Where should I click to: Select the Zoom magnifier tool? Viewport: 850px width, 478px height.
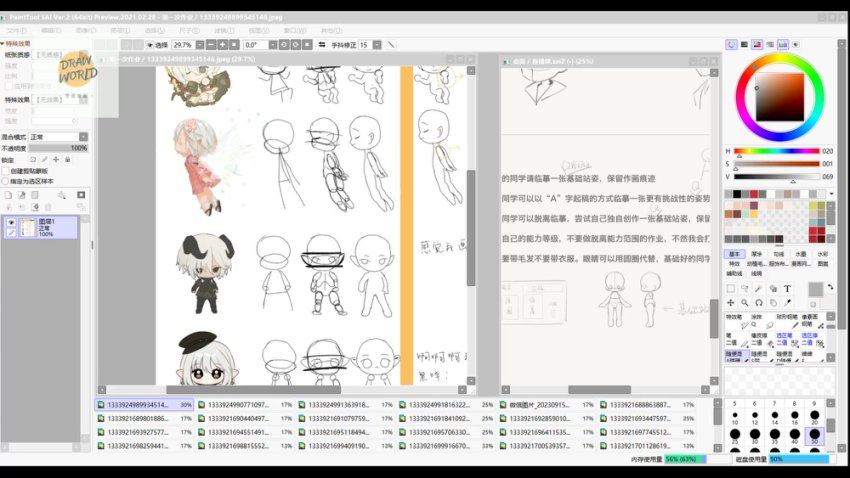(x=745, y=302)
